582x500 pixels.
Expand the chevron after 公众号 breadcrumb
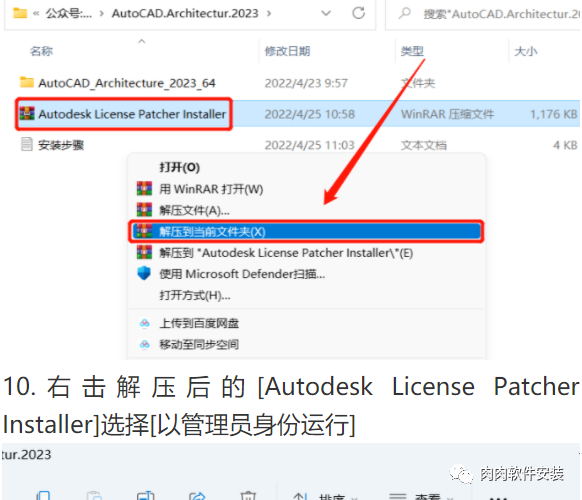[102, 14]
